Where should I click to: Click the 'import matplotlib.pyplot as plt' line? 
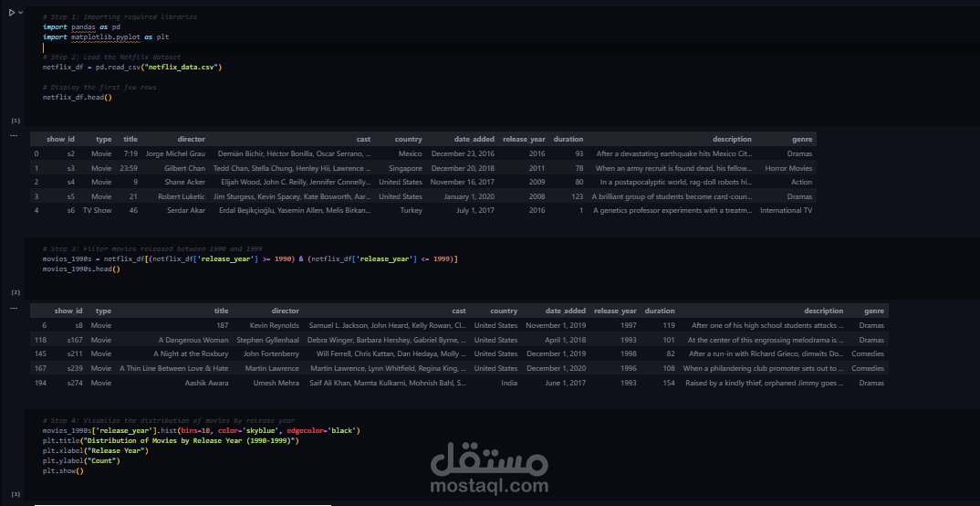pyautogui.click(x=106, y=37)
